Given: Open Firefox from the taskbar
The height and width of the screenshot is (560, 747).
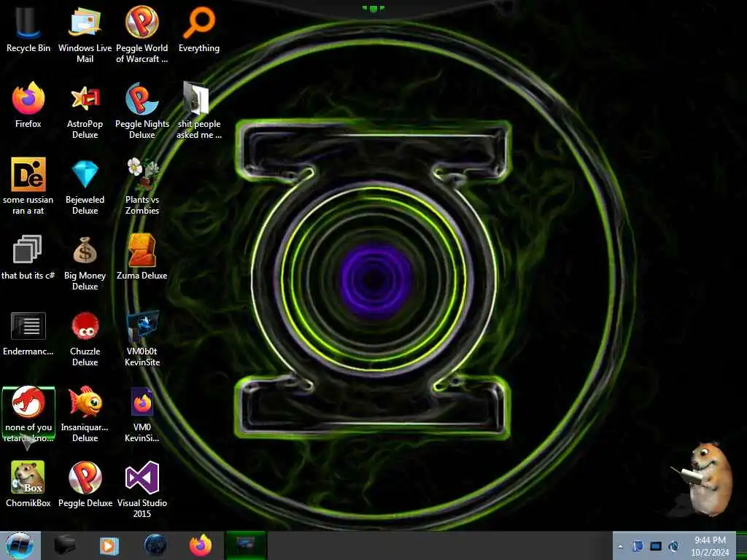Looking at the screenshot, I should pyautogui.click(x=201, y=545).
